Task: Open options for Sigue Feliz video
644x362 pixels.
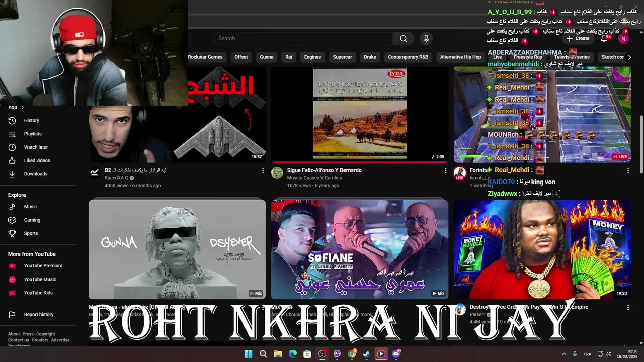Action: (445, 171)
